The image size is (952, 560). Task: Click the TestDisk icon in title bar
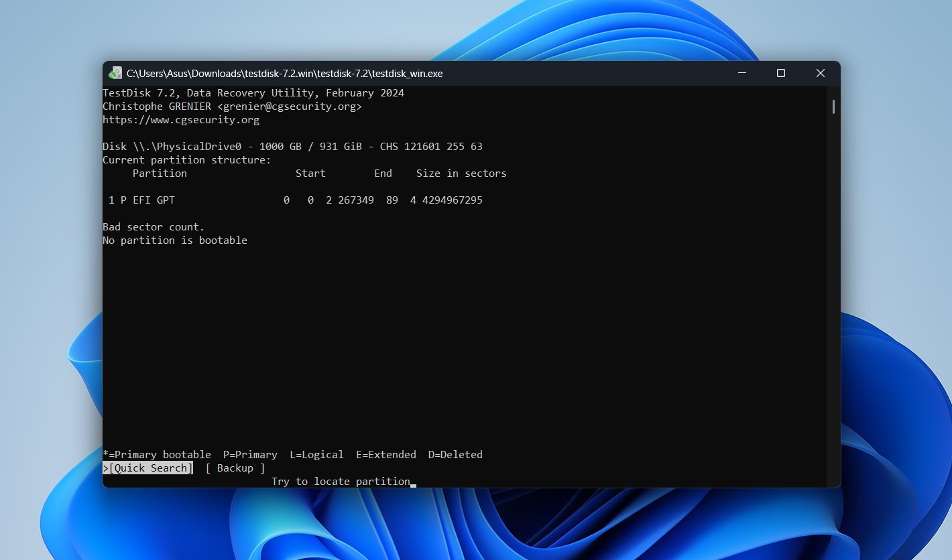tap(116, 73)
